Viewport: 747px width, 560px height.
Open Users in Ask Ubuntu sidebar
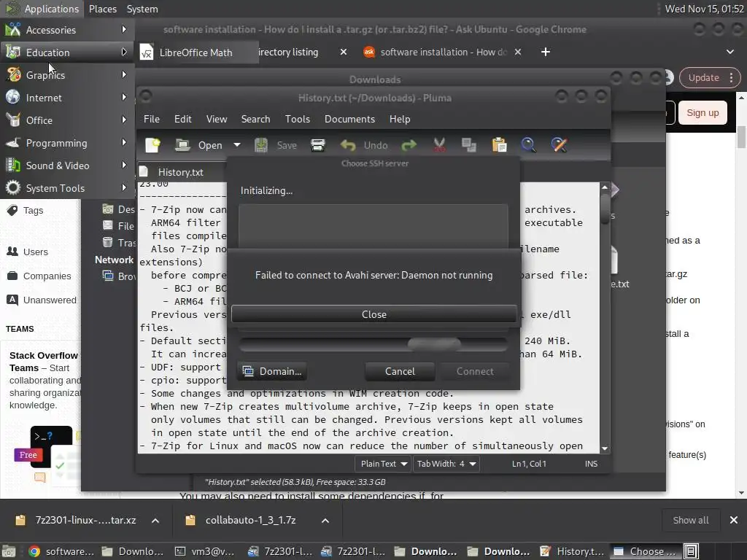[35, 252]
